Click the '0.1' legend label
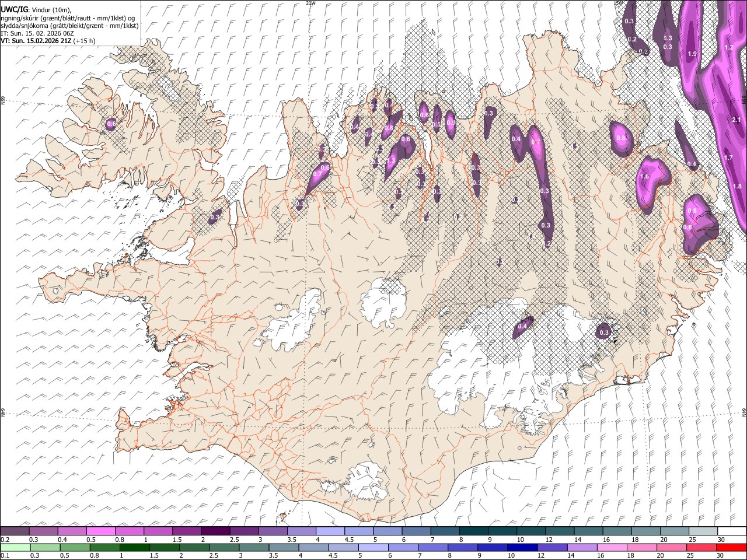The width and height of the screenshot is (747, 560). tap(5, 556)
